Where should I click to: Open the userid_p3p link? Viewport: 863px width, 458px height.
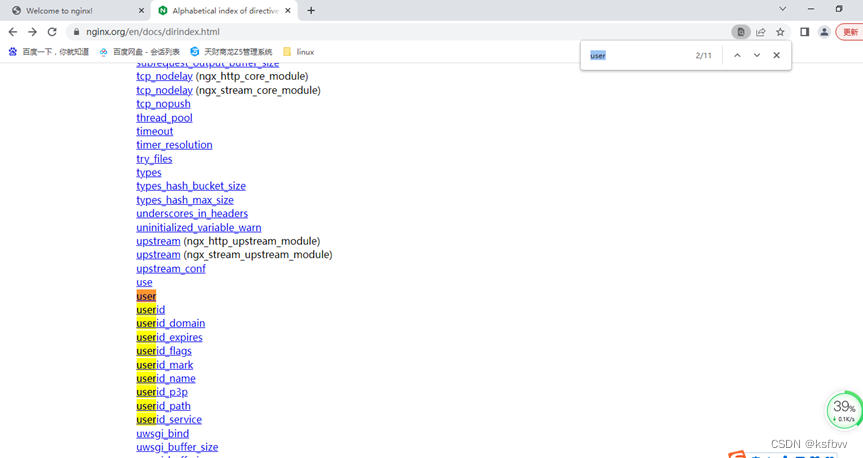click(x=162, y=392)
